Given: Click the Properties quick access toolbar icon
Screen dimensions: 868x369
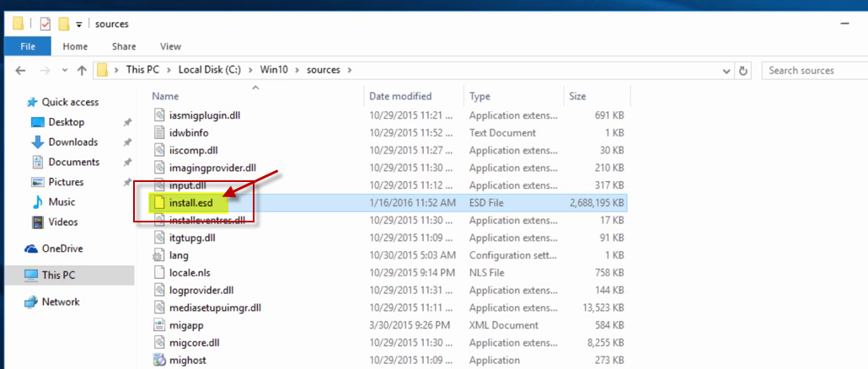Looking at the screenshot, I should [x=46, y=24].
